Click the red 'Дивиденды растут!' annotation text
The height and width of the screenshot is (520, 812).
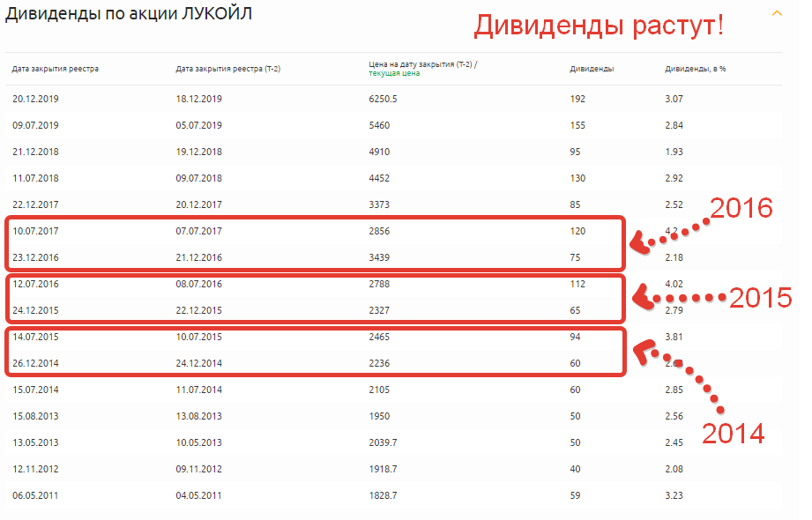click(x=599, y=26)
